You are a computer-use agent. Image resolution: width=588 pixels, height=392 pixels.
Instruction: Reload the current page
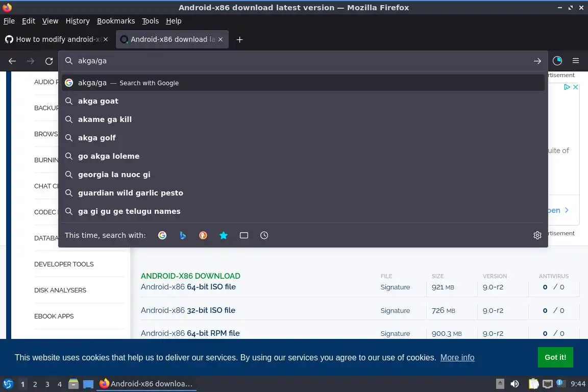(x=49, y=61)
